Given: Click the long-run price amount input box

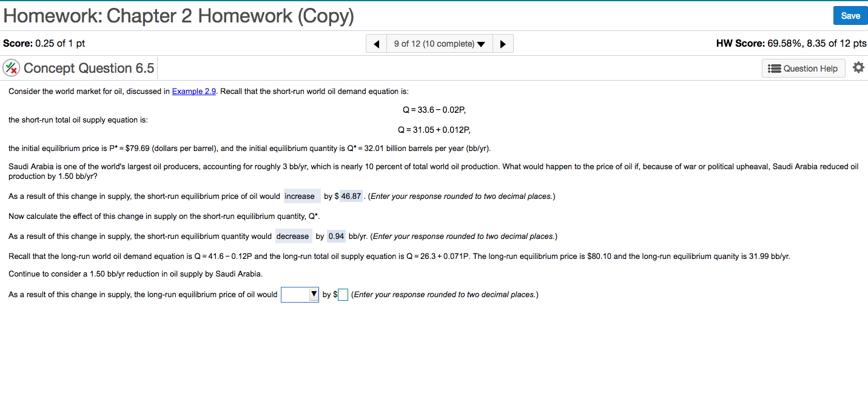Looking at the screenshot, I should (343, 295).
